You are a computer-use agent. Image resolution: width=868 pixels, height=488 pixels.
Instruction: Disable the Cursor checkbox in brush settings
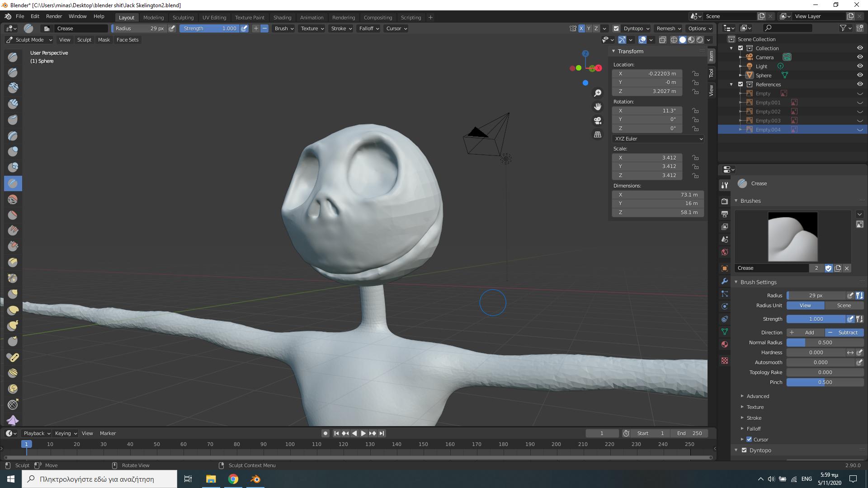[749, 439]
